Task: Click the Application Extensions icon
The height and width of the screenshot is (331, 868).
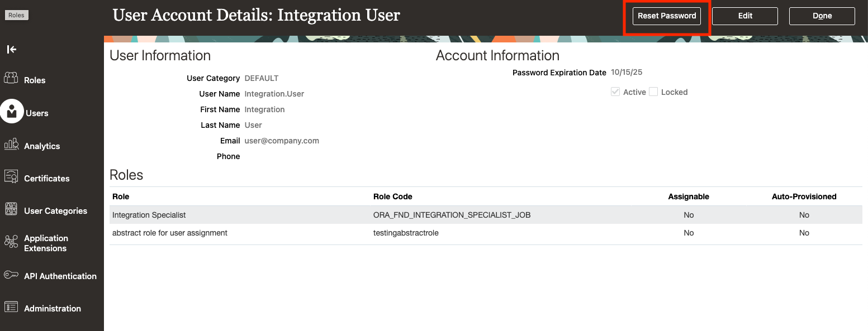Action: click(11, 242)
